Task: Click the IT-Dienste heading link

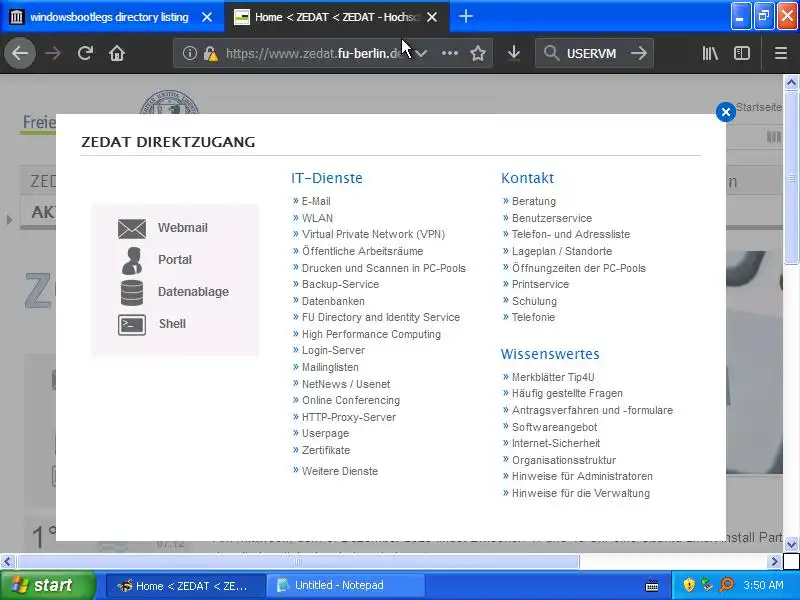Action: click(x=327, y=178)
